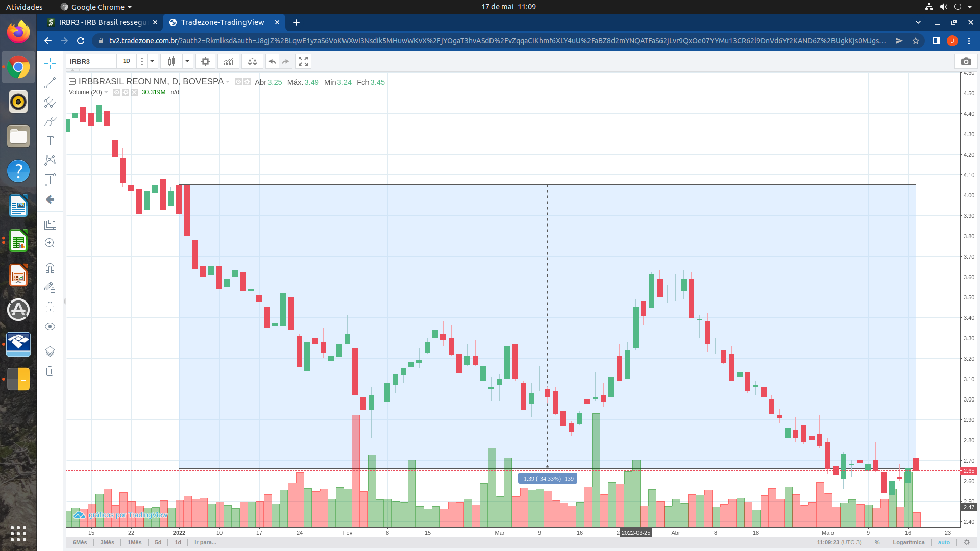Click the IRBR3 symbol search field
This screenshot has width=980, height=551.
click(x=91, y=61)
